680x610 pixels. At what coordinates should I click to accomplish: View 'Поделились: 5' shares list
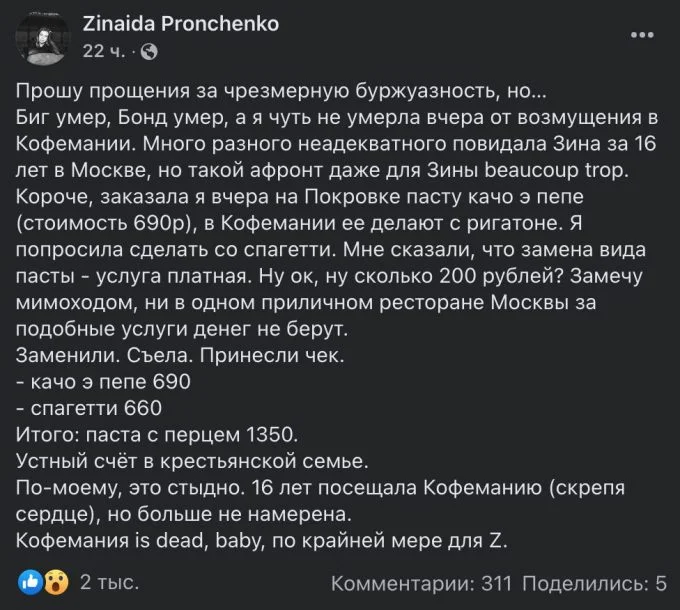pos(594,584)
